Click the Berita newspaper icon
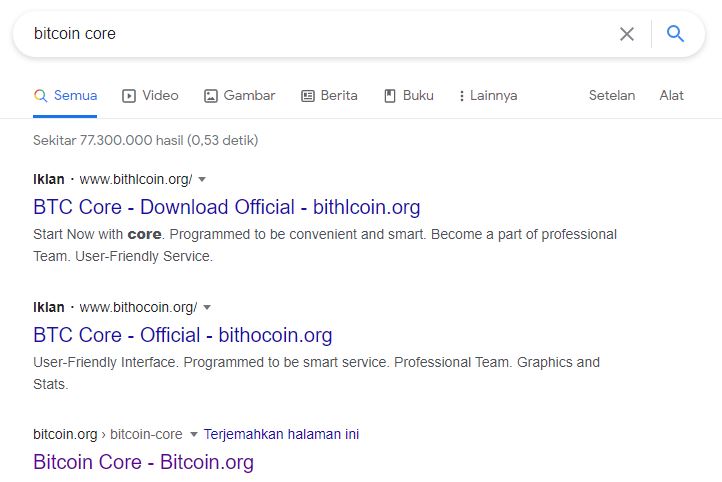 point(308,96)
